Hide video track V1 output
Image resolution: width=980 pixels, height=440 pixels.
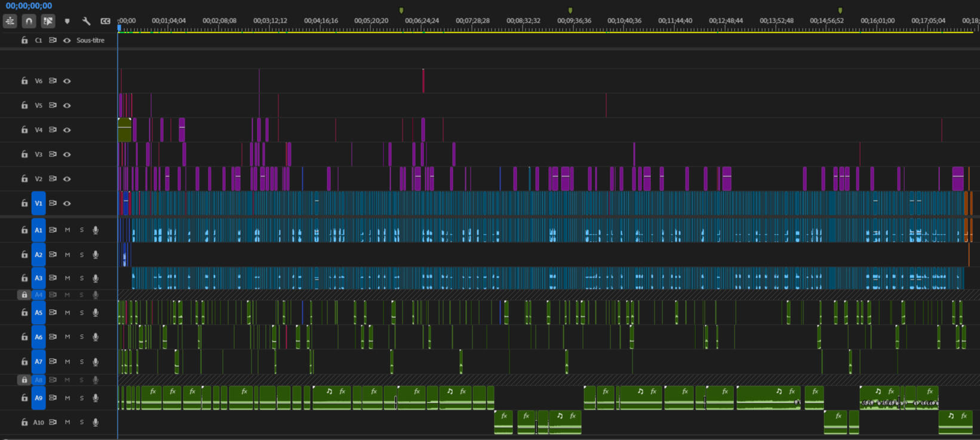(67, 203)
